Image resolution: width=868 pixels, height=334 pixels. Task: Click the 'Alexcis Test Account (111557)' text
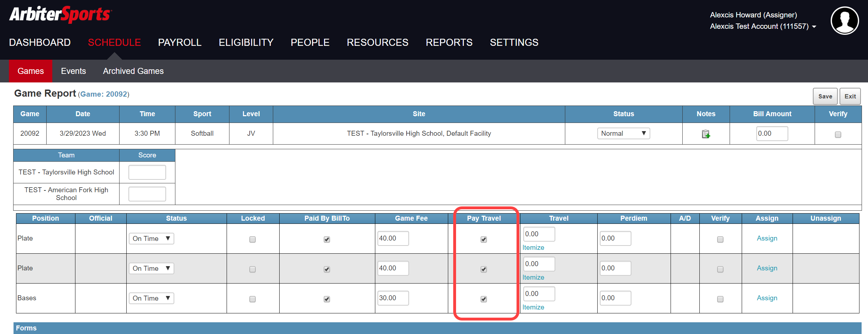click(759, 26)
